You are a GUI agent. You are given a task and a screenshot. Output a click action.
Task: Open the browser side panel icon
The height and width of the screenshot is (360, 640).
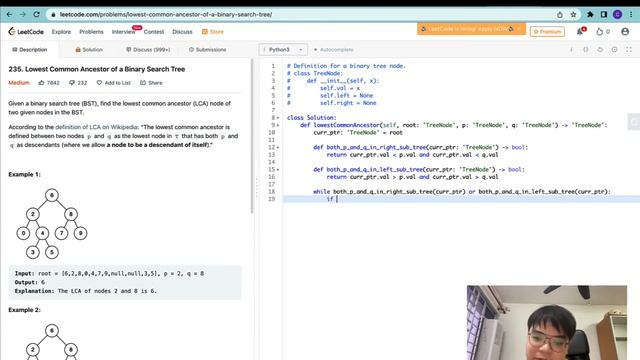(604, 14)
